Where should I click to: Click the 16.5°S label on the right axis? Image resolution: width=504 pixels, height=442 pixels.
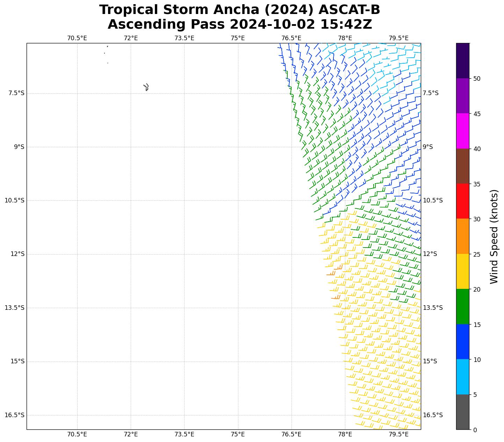(433, 415)
